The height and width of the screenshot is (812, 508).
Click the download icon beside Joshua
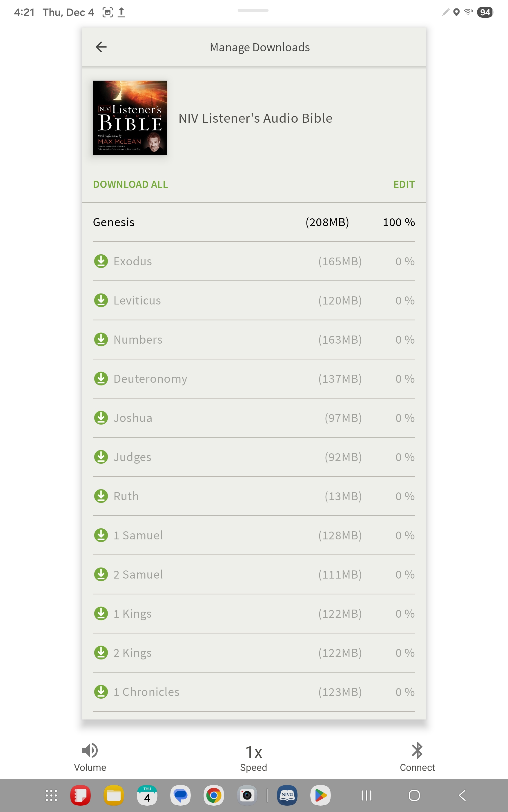(x=101, y=418)
